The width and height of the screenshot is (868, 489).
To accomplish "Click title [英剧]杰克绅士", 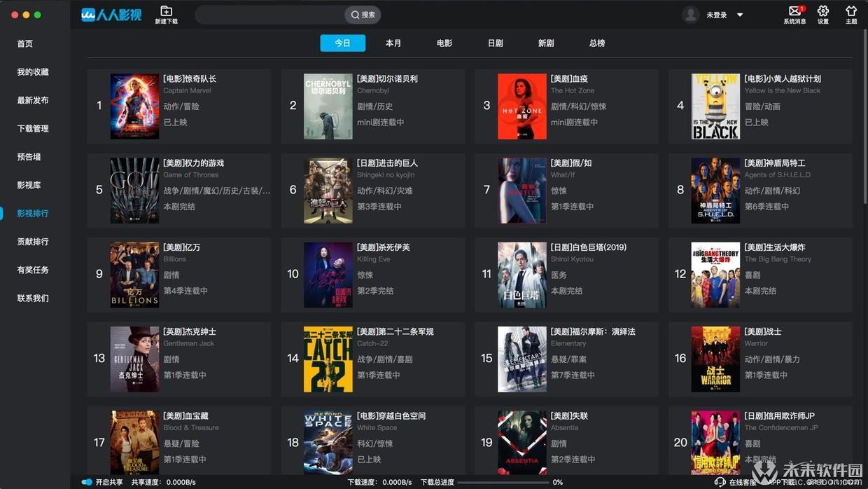I will pyautogui.click(x=190, y=331).
